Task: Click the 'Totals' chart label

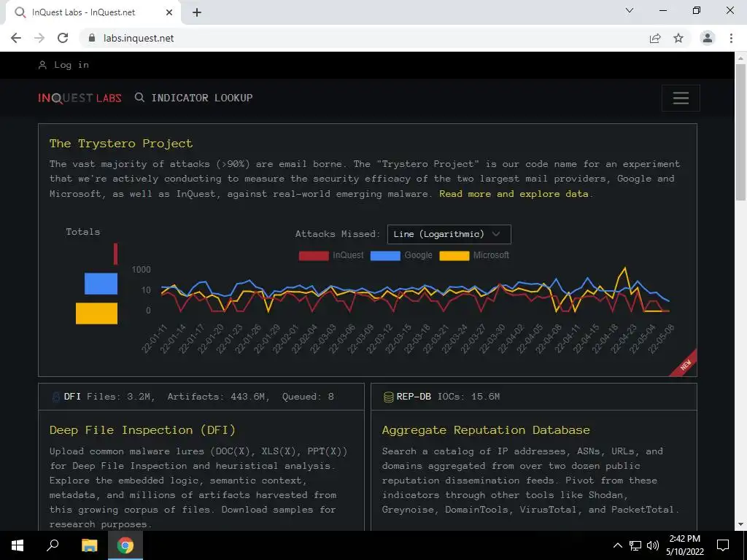Action: [x=83, y=232]
